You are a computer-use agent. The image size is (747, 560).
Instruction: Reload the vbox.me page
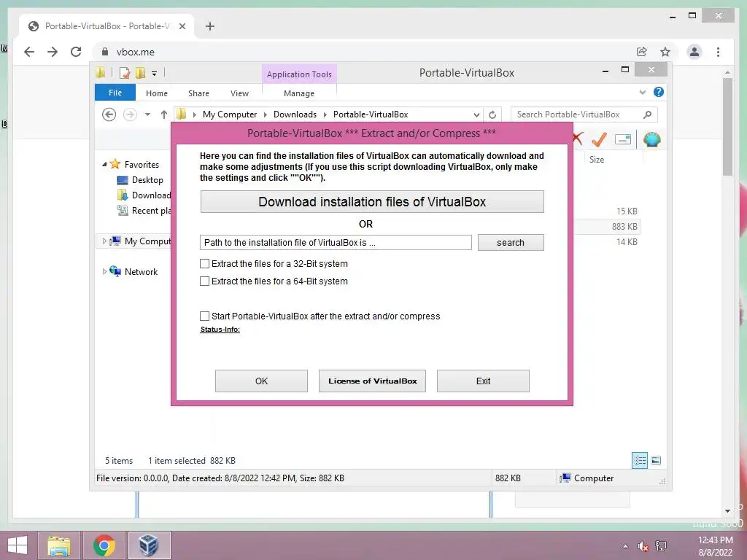[x=76, y=52]
